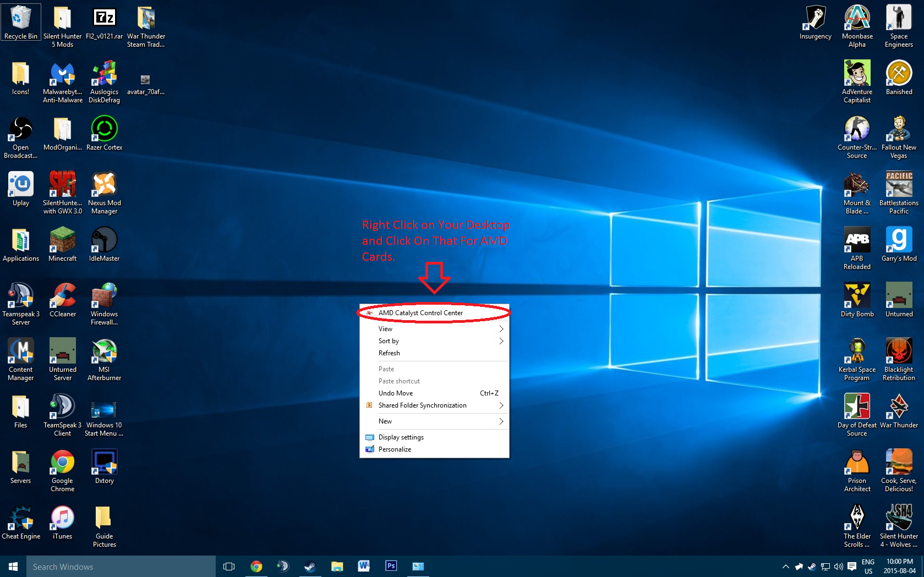
Task: Select The Elder Scrolls shortcut
Action: click(857, 526)
